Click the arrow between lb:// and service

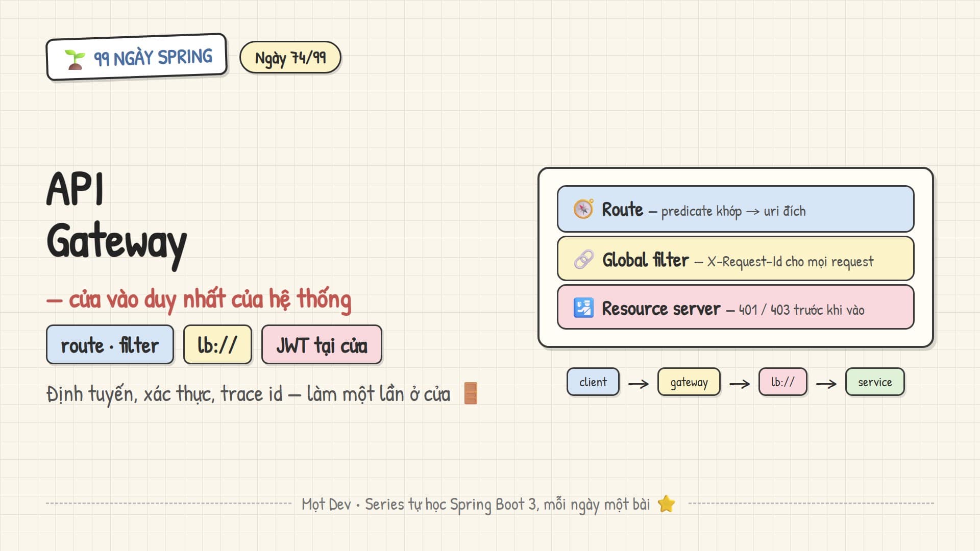click(826, 383)
